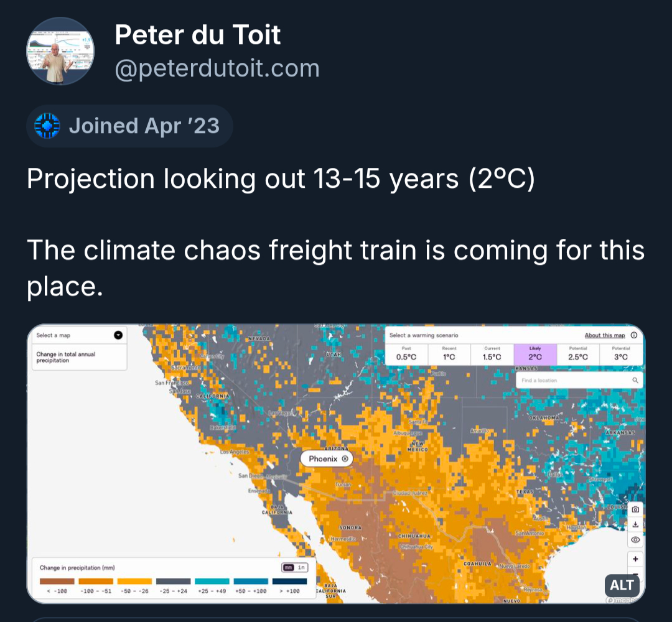This screenshot has height=622, width=672.
Task: Expand the Select a map dropdown arrow
Action: pos(118,335)
